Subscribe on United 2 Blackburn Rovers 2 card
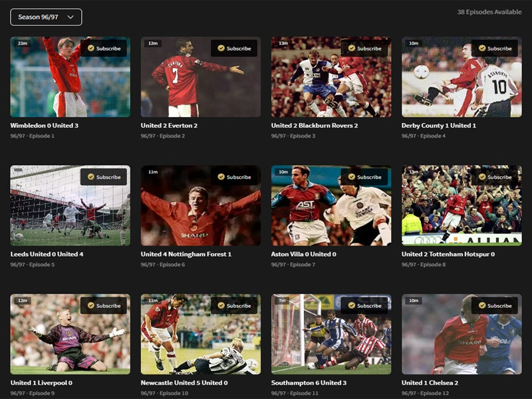The width and height of the screenshot is (532, 399). coord(364,48)
